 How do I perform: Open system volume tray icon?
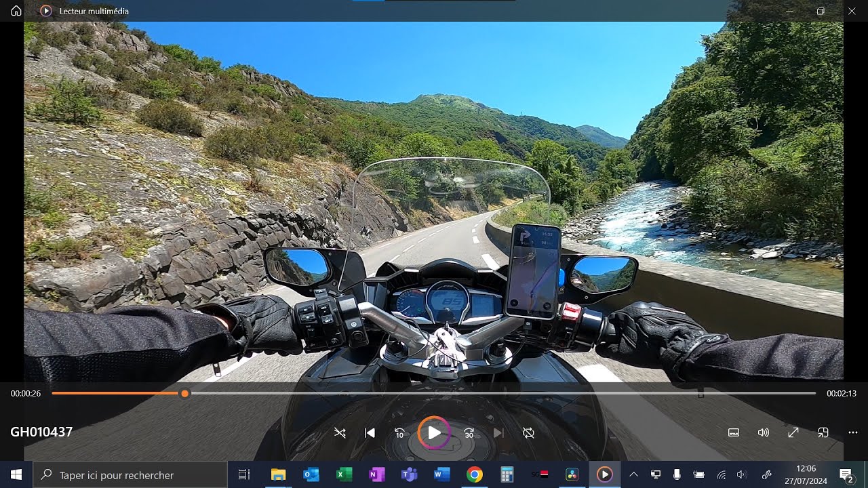[x=741, y=474]
